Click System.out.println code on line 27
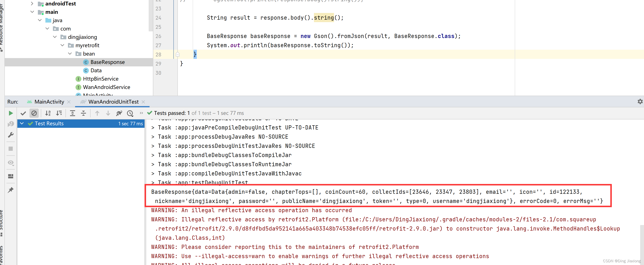Viewport: 644px width, 265px height. pos(280,45)
